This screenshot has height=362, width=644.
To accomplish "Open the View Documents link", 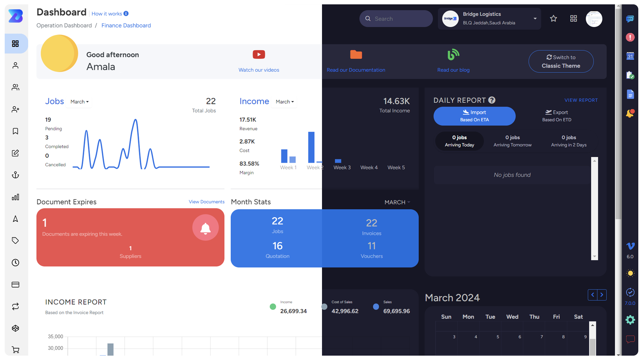I will point(206,202).
